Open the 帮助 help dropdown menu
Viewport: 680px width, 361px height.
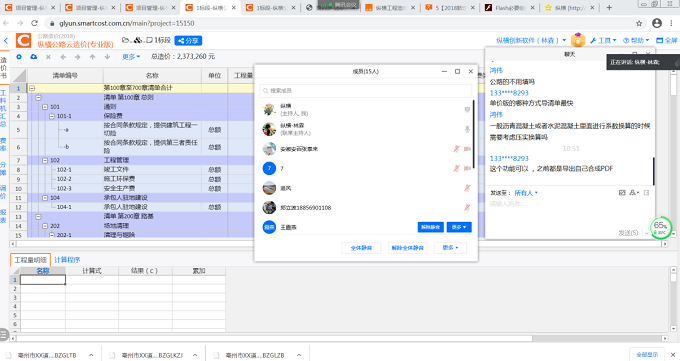tap(636, 40)
